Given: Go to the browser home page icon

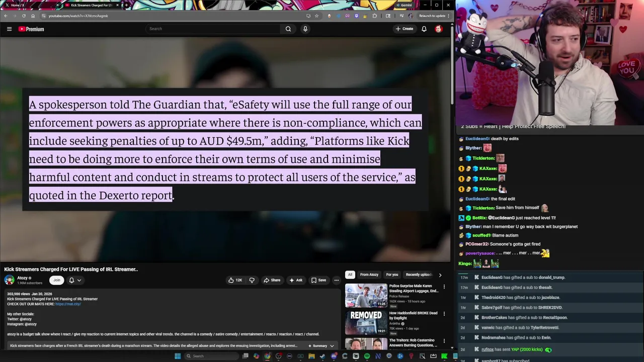Looking at the screenshot, I should 33,16.
